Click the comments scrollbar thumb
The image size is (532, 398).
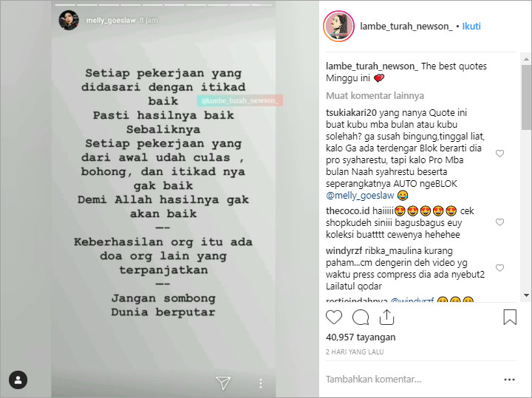[x=526, y=97]
